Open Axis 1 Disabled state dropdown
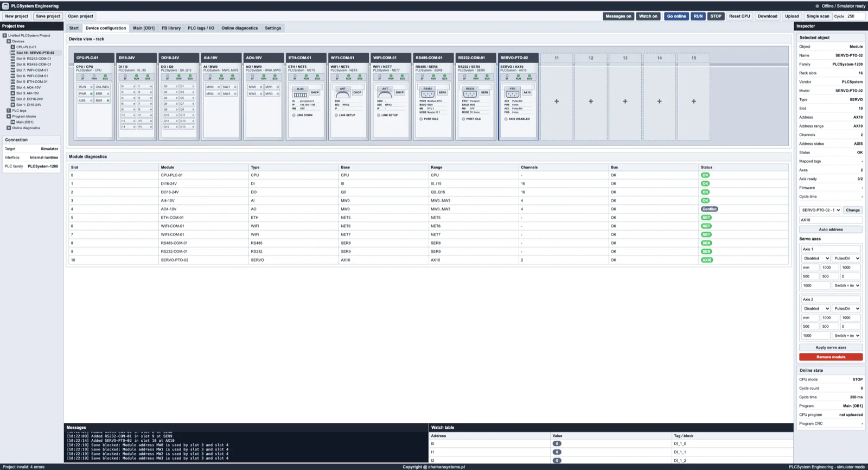Image resolution: width=868 pixels, height=470 pixels. tap(816, 258)
